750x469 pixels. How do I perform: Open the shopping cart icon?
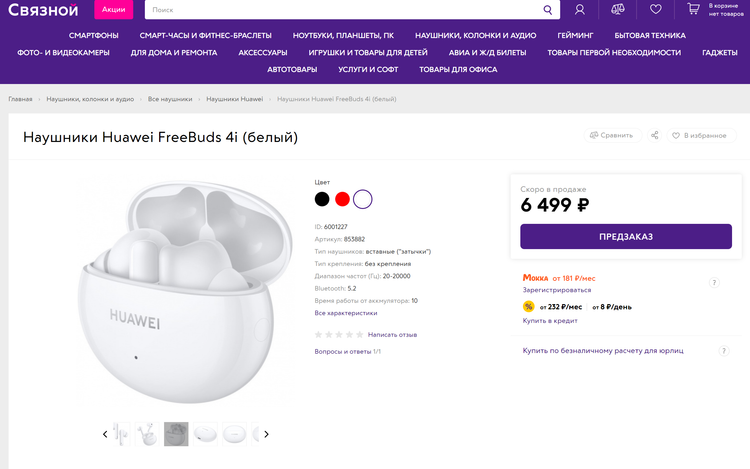click(x=693, y=9)
